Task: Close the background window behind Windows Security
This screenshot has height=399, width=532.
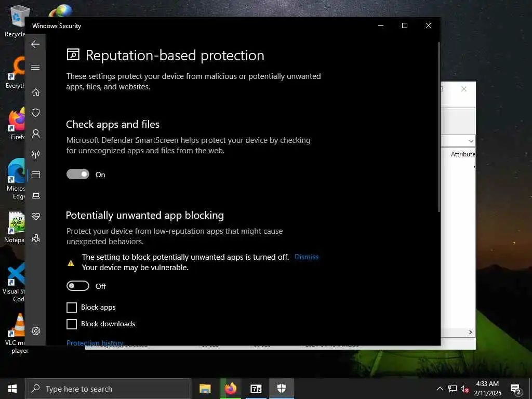Action: click(464, 89)
